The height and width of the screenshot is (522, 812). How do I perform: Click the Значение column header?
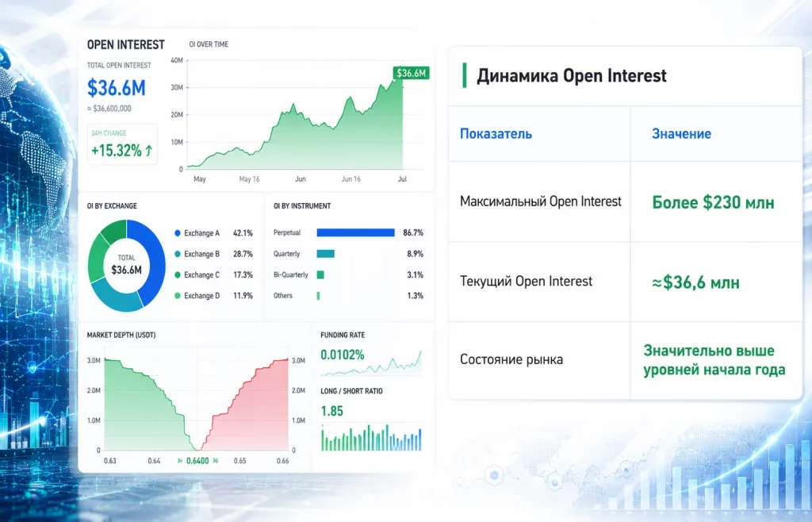pyautogui.click(x=681, y=133)
